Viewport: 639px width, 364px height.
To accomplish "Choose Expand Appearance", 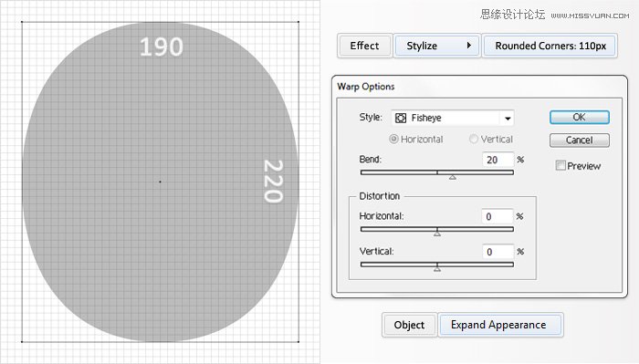I will (x=500, y=325).
